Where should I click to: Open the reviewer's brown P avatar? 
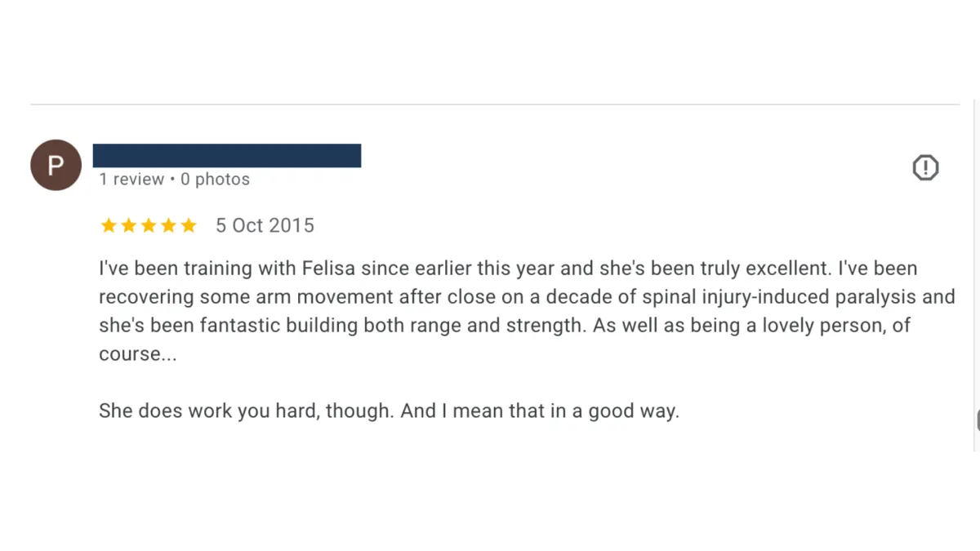tap(56, 166)
